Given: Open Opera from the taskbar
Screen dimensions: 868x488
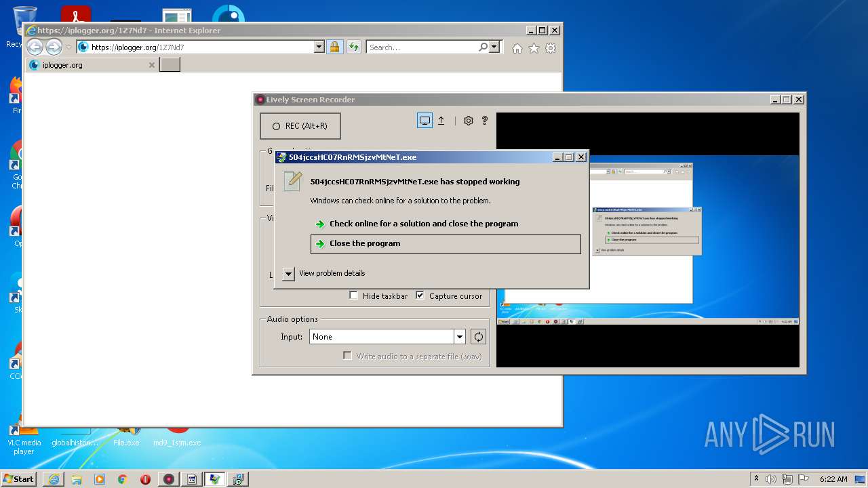Looking at the screenshot, I should point(146,479).
